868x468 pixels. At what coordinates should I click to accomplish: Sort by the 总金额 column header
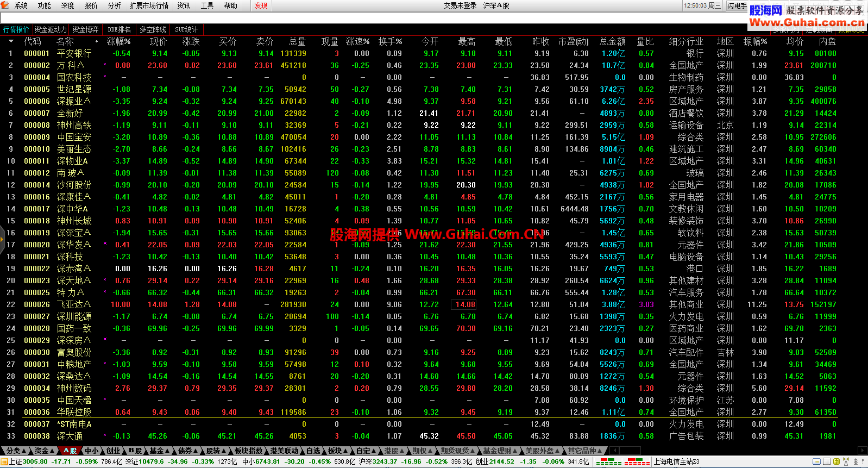coord(613,41)
